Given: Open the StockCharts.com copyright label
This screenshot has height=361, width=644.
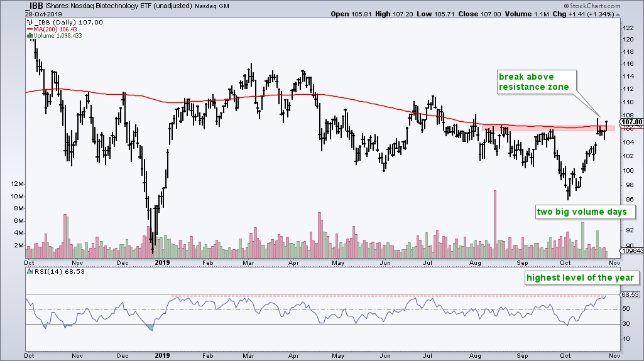Looking at the screenshot, I should coord(592,6).
